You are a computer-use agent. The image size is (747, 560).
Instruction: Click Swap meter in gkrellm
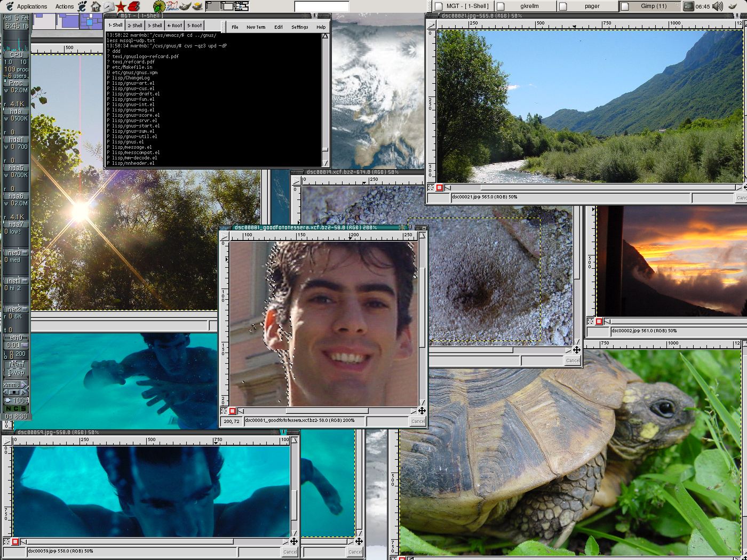[17, 372]
